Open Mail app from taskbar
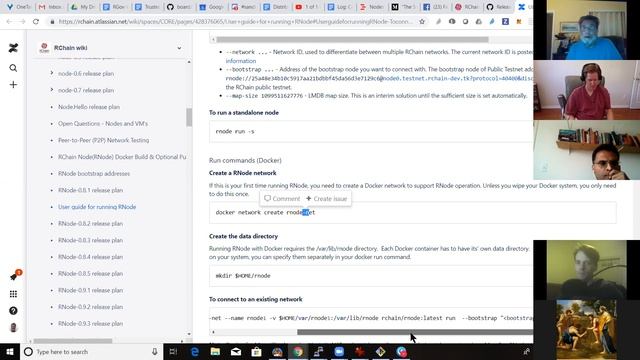Viewport: 640px width, 360px height. (x=236, y=352)
